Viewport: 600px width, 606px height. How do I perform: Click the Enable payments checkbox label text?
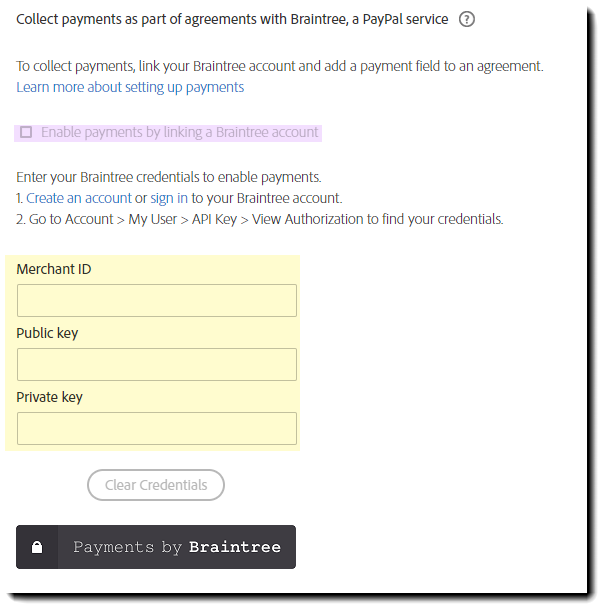pos(180,132)
